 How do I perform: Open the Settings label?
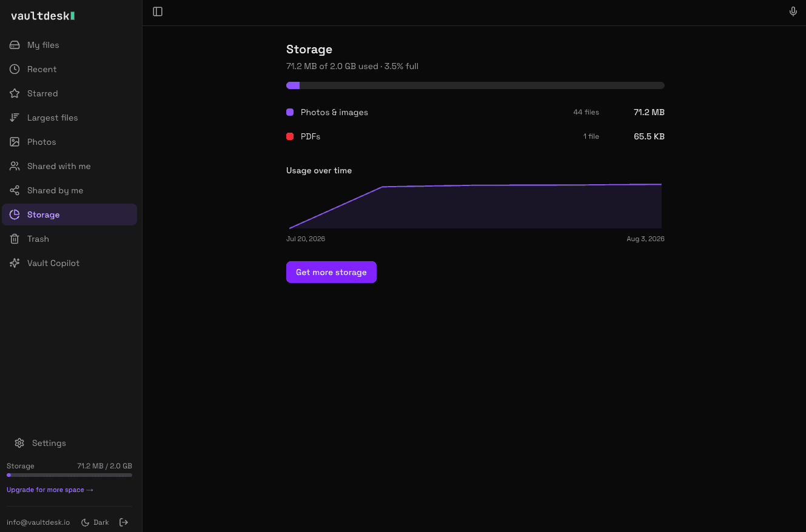click(49, 443)
